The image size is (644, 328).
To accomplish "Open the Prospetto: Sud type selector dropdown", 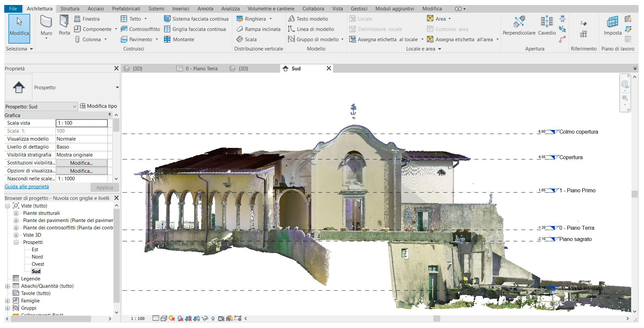I will [x=75, y=106].
